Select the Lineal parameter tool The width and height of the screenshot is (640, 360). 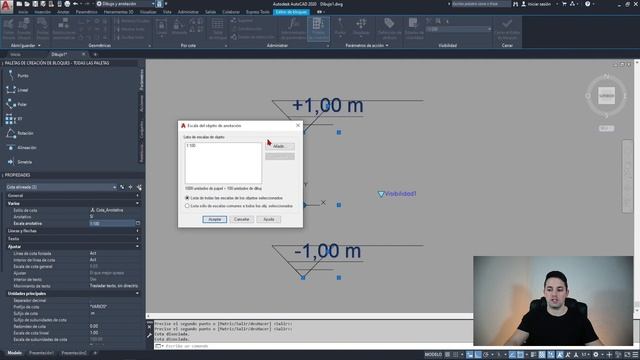(17, 90)
